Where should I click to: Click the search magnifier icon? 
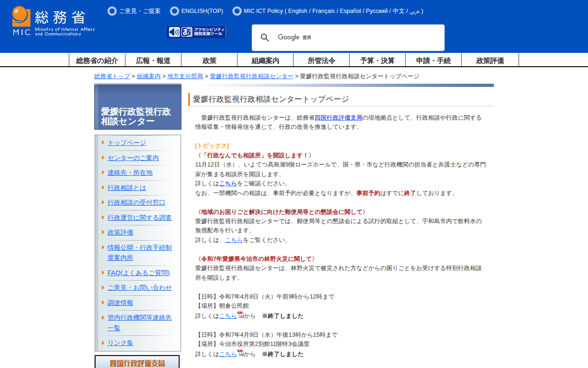tap(265, 38)
